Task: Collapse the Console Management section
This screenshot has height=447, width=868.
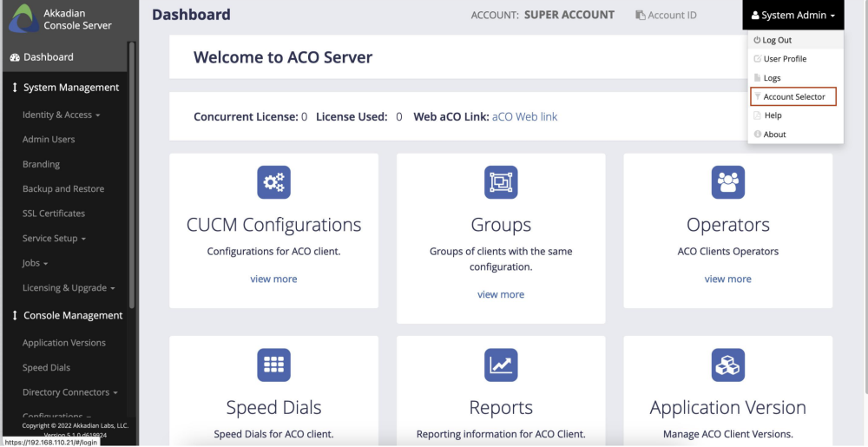Action: (x=67, y=315)
